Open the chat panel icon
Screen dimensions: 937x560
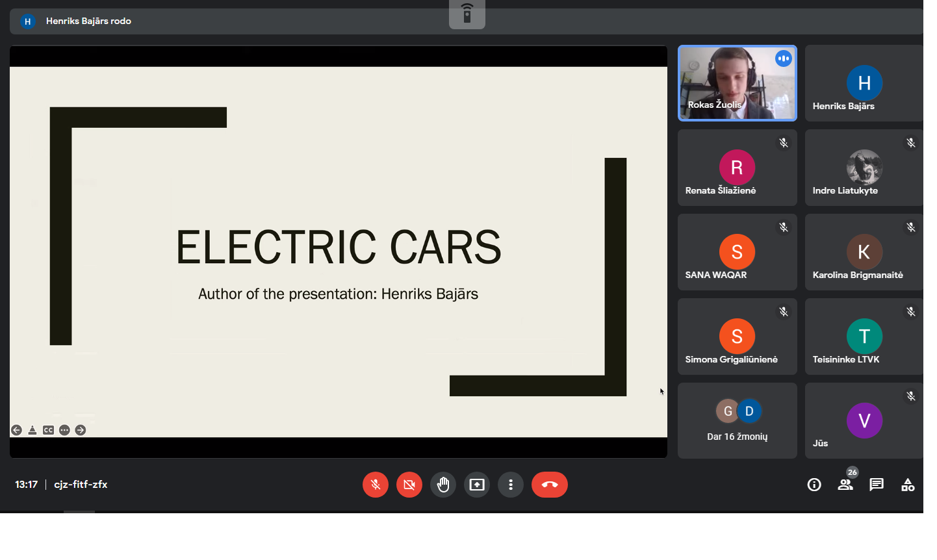877,485
